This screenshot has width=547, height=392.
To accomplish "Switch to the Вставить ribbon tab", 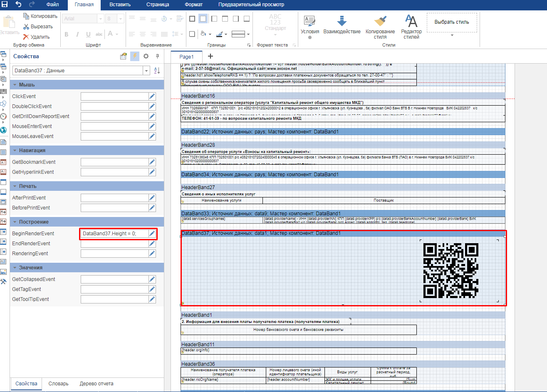I will [120, 5].
